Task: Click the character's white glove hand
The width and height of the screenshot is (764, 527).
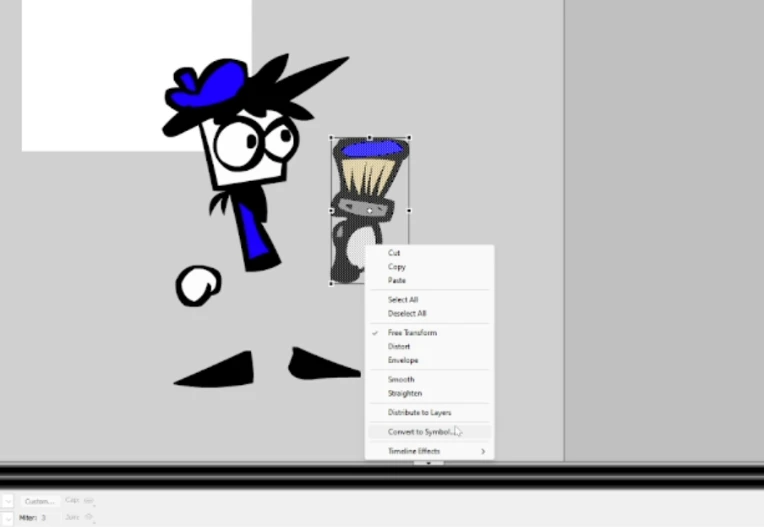Action: click(x=198, y=286)
